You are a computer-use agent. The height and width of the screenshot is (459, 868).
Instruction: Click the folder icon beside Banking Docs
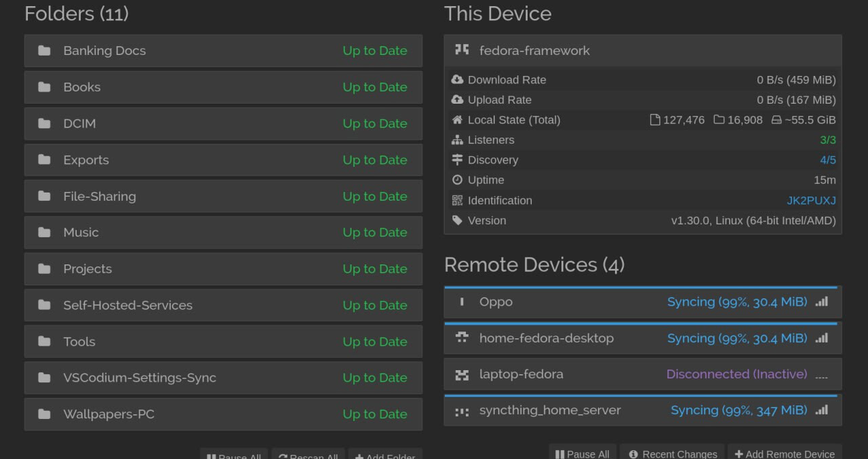pos(45,51)
